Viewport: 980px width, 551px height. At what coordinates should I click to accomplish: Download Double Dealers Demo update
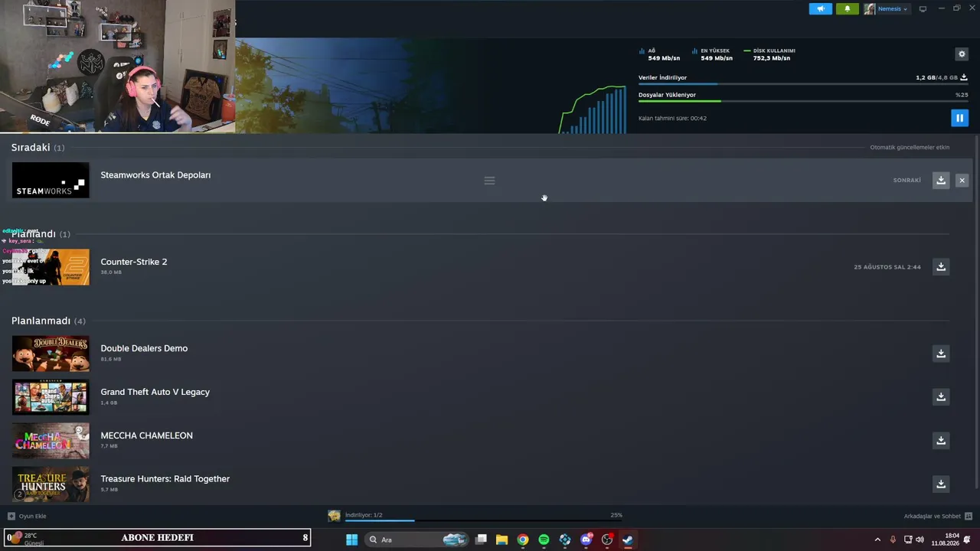click(x=941, y=354)
